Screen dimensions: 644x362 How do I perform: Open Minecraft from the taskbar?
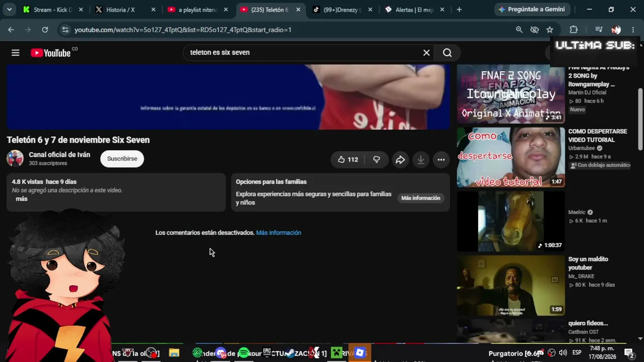pyautogui.click(x=337, y=353)
